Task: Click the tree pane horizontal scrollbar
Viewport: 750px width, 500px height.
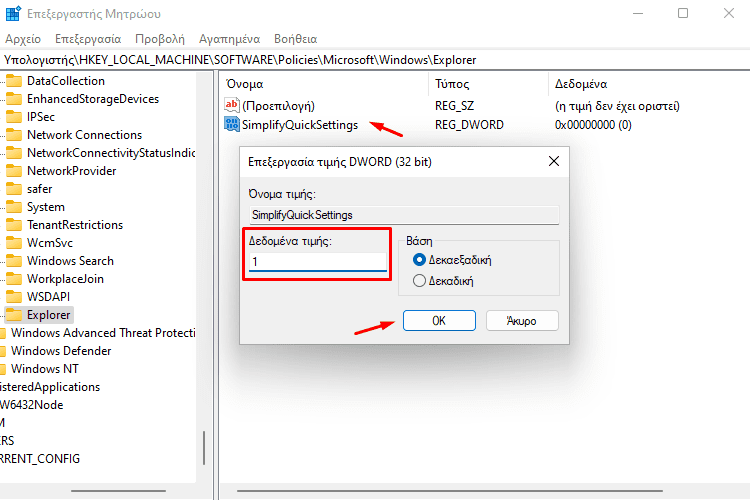Action: click(119, 491)
